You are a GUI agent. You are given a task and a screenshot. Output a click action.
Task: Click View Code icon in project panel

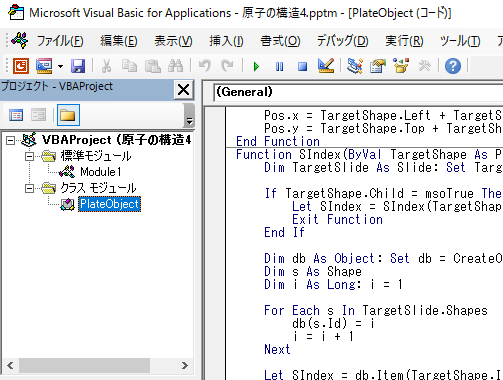[16, 115]
